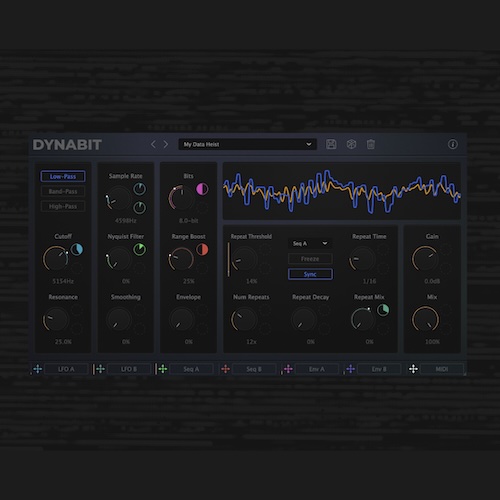Toggle the Freeze button
Image resolution: width=500 pixels, height=500 pixels.
click(x=310, y=259)
